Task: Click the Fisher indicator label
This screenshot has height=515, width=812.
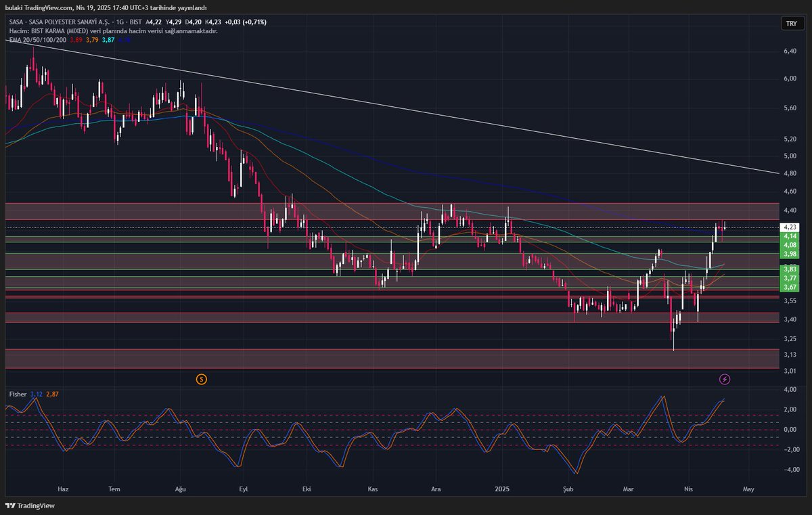Action: coord(18,393)
